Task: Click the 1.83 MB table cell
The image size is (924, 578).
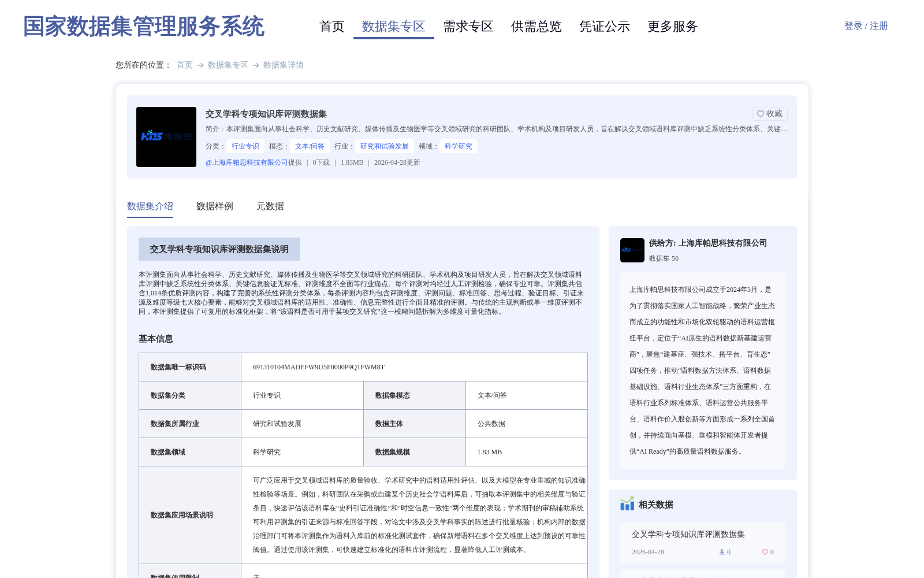Action: pos(490,452)
